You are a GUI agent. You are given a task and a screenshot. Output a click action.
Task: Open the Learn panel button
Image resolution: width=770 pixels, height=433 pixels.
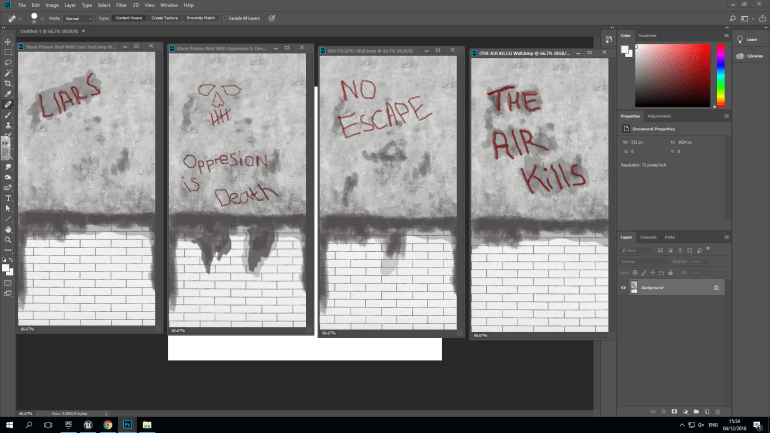(747, 39)
